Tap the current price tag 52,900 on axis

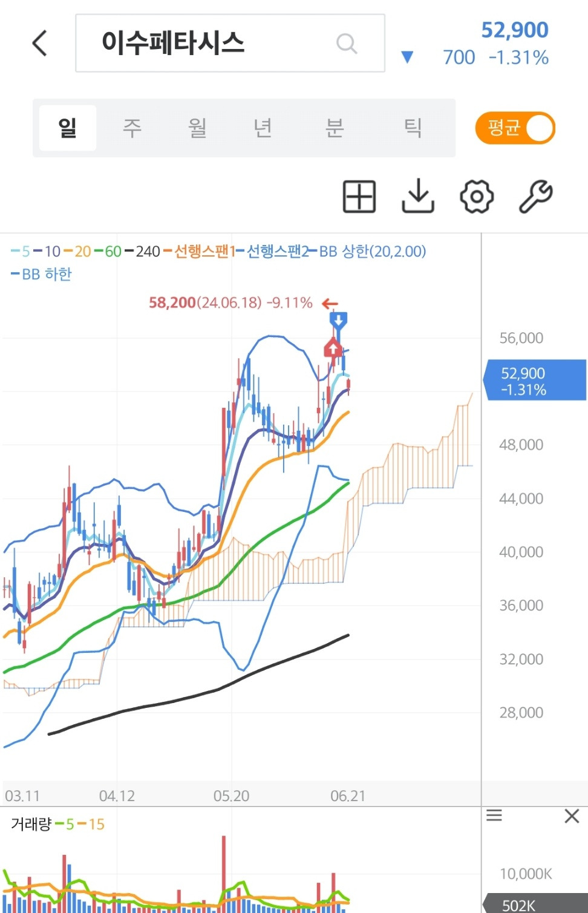pos(535,381)
